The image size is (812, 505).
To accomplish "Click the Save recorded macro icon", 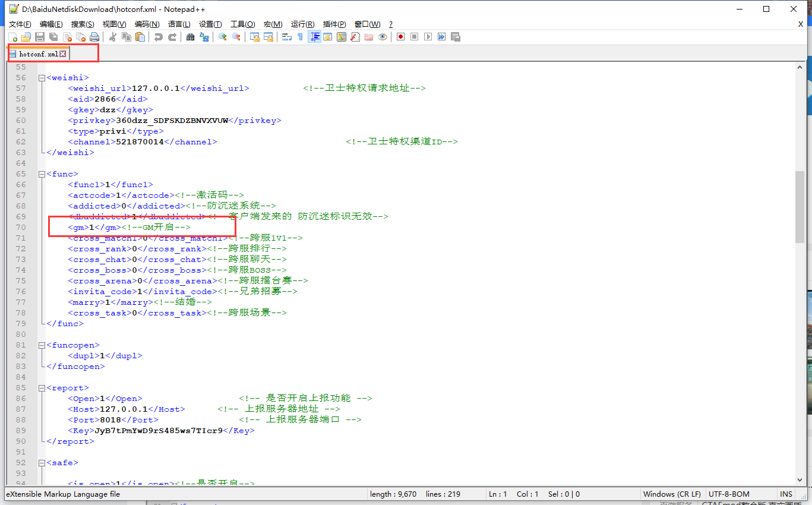I will 455,37.
